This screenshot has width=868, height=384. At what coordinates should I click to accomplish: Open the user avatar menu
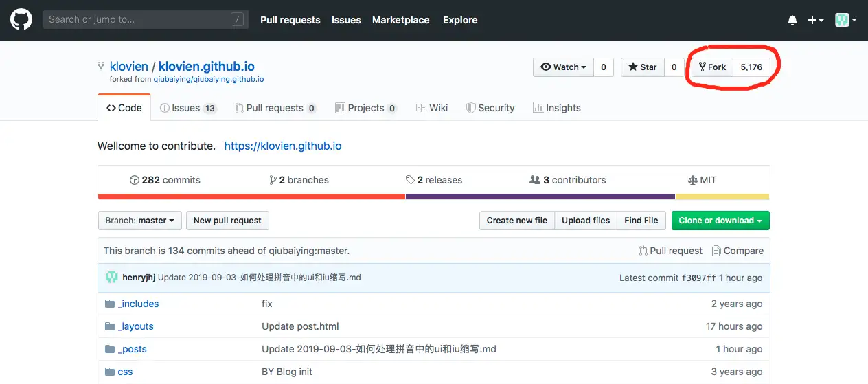point(845,20)
